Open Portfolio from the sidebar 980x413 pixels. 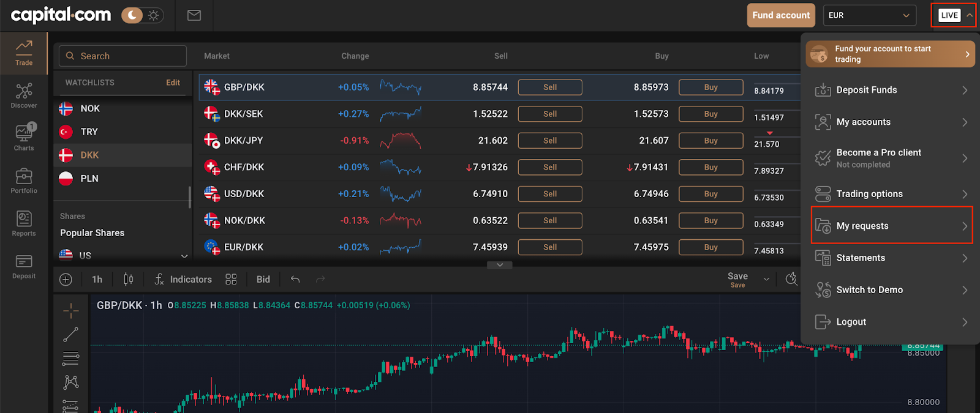click(x=24, y=181)
